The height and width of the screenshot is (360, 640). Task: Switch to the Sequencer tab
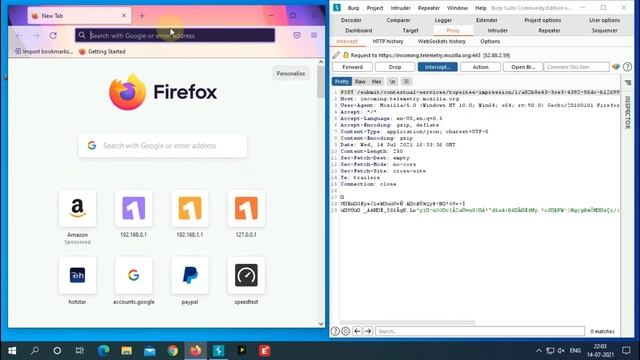pos(604,31)
